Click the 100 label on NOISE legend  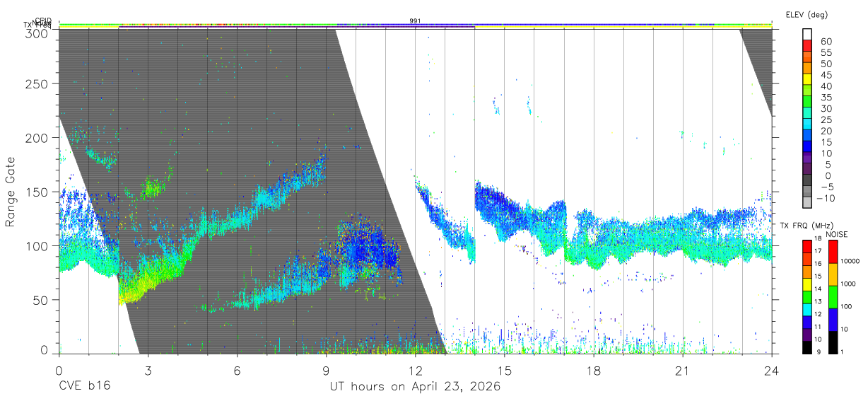tap(847, 306)
